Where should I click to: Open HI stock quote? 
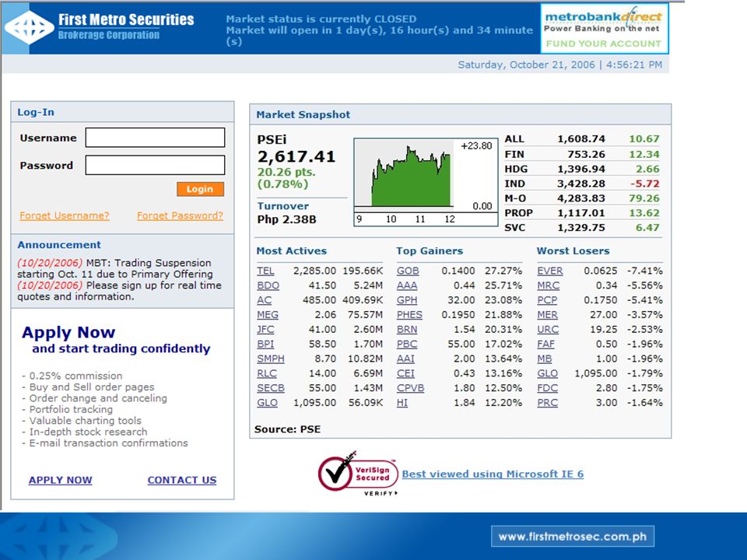pyautogui.click(x=402, y=403)
